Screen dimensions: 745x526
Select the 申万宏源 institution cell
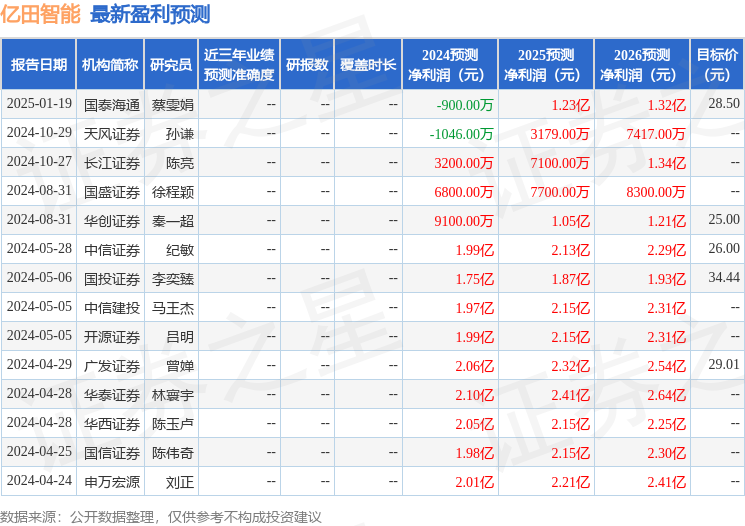pos(112,482)
